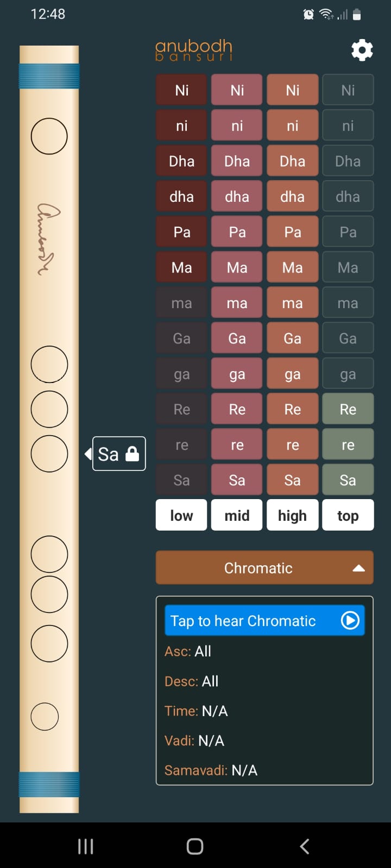Viewport: 391px width, 868px height.
Task: Toggle the first finger hole of flute
Action: (49, 364)
